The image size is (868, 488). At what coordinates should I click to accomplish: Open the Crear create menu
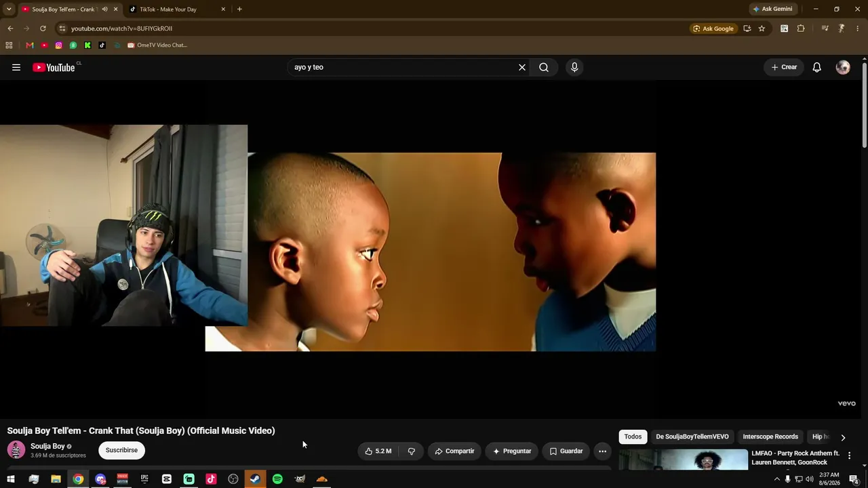(784, 67)
